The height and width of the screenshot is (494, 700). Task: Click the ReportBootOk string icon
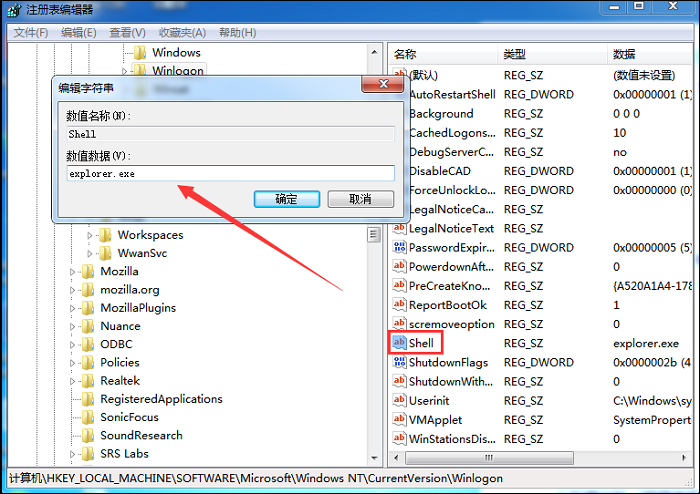pyautogui.click(x=400, y=305)
